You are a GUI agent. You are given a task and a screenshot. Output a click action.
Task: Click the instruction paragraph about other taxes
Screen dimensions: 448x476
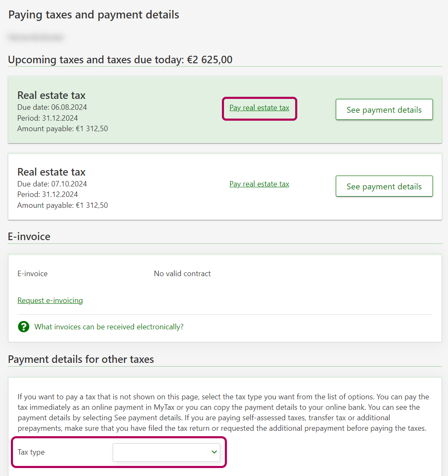pyautogui.click(x=223, y=412)
